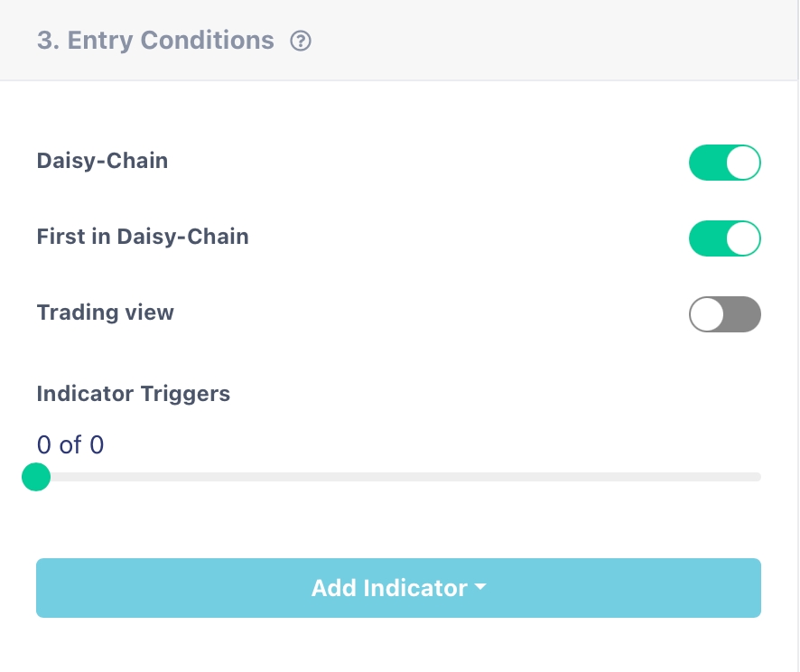
Task: Open the Entry Conditions help question mark
Action: click(301, 42)
